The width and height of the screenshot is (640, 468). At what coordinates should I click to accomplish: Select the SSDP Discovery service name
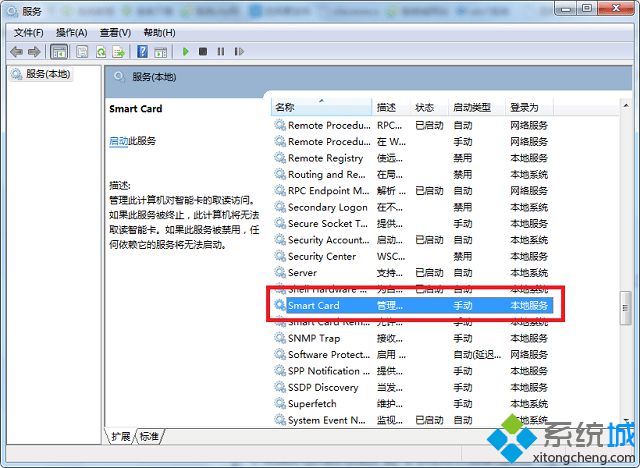[323, 387]
